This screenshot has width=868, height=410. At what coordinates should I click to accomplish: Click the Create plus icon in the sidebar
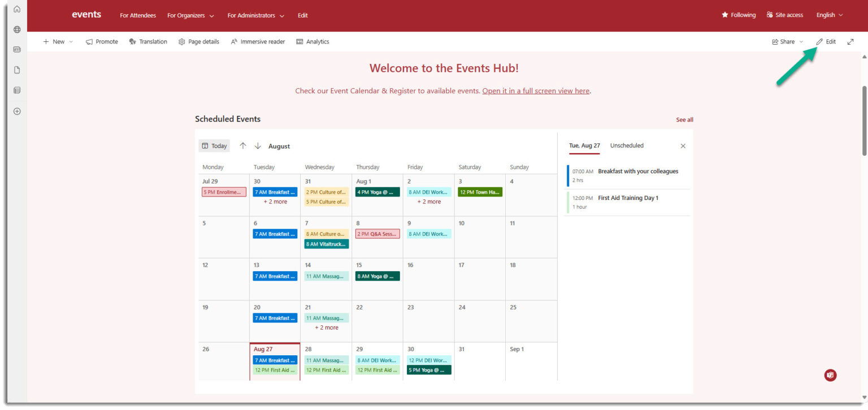pos(16,111)
